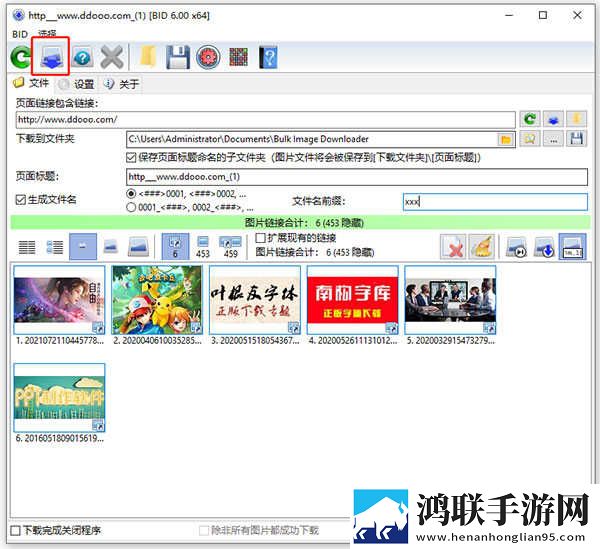The width and height of the screenshot is (600, 549).
Task: Click the red X delete image icon
Action: tap(453, 247)
